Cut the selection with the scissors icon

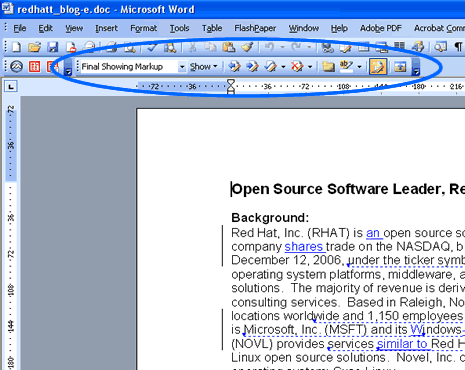(x=192, y=47)
